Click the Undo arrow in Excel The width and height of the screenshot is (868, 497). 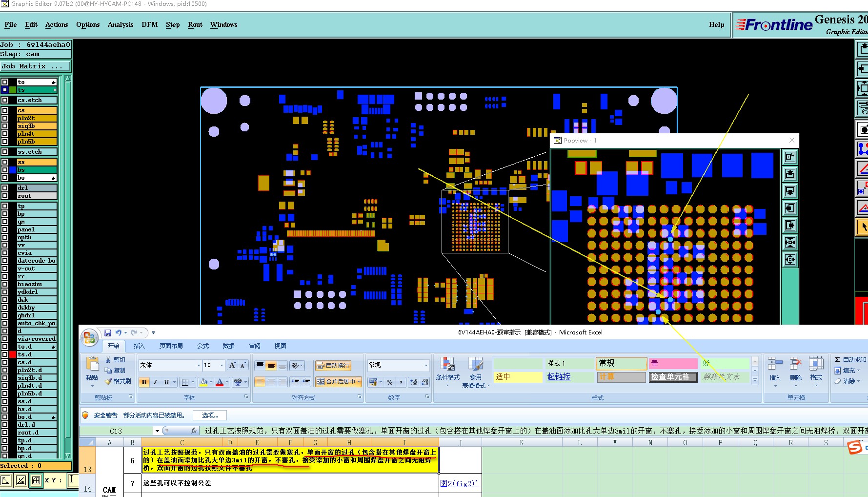point(119,332)
